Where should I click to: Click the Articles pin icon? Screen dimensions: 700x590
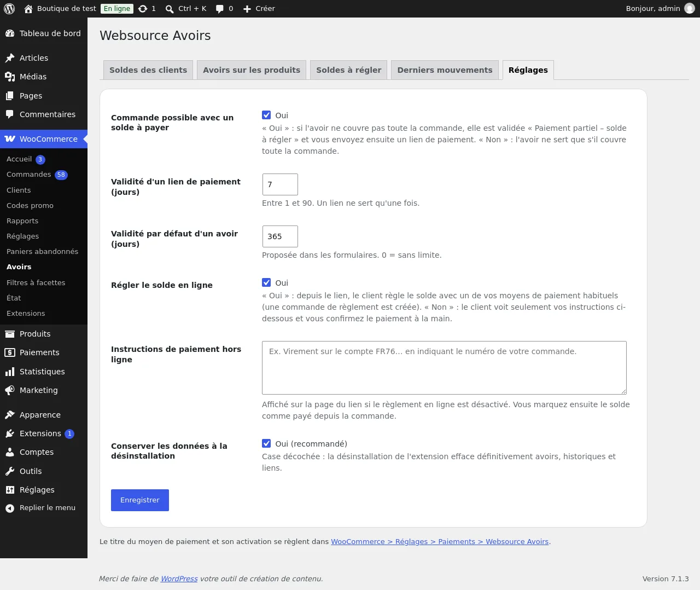(10, 58)
